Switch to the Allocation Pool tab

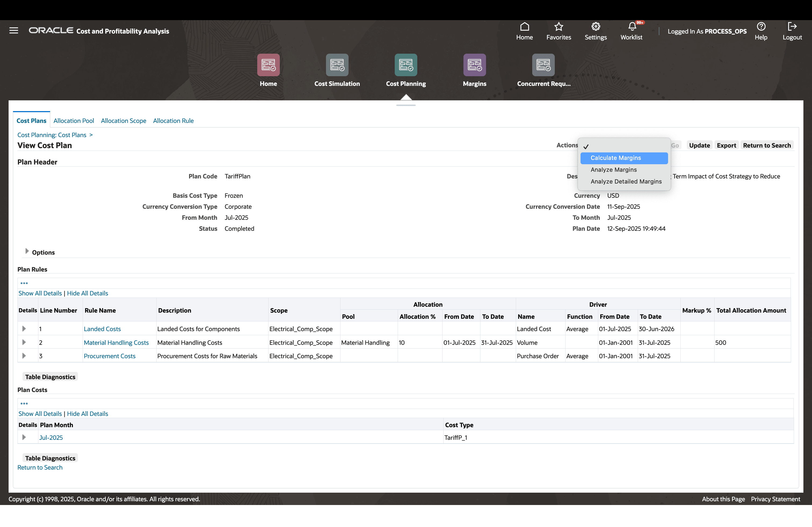74,121
